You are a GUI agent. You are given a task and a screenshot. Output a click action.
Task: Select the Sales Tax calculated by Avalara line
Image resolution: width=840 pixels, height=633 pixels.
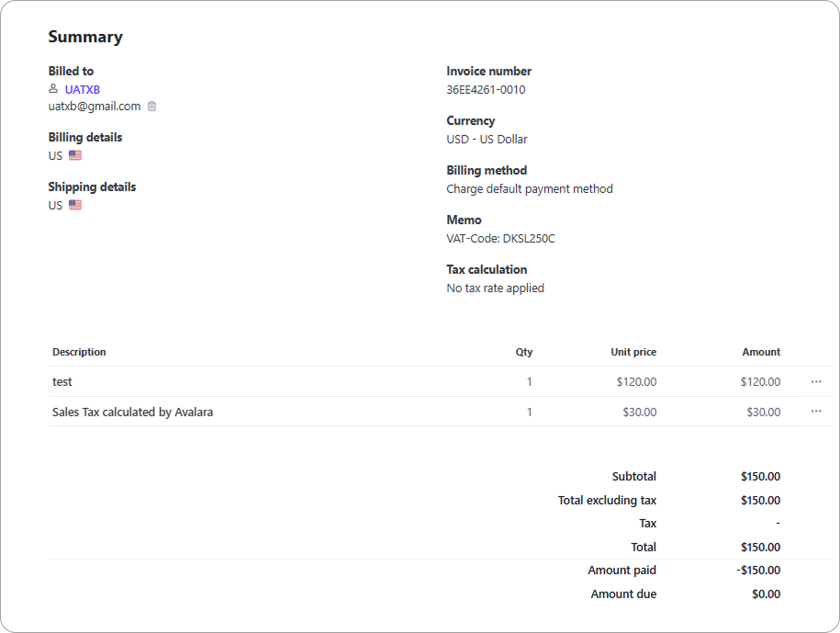coord(132,413)
